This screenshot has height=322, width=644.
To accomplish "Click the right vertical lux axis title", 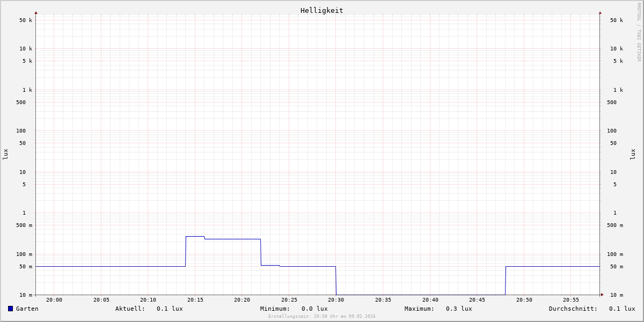I will (x=633, y=155).
